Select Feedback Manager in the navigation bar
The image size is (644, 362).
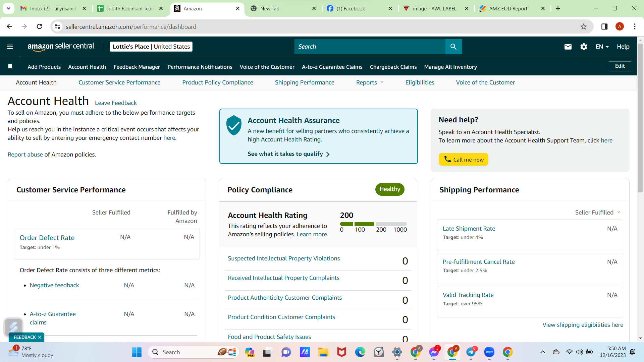(x=137, y=67)
